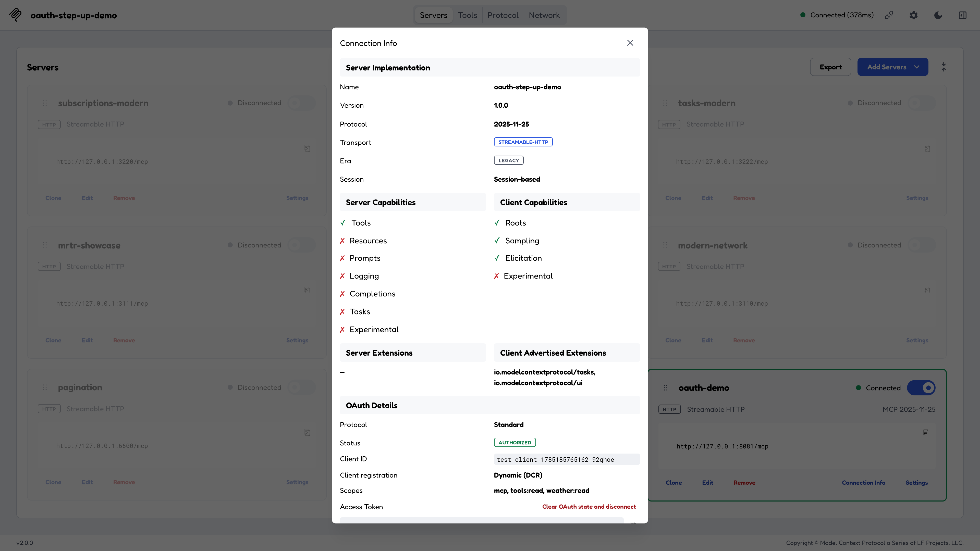Collapse server cards with the arrows icon
This screenshot has width=980, height=551.
pos(944,67)
